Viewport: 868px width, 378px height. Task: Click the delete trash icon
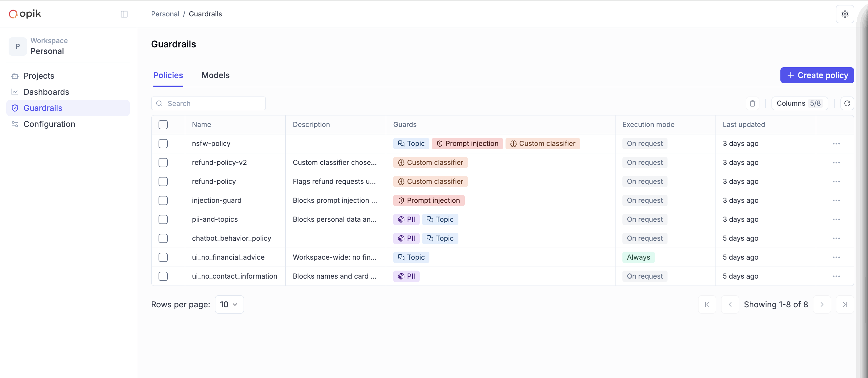[x=753, y=103]
